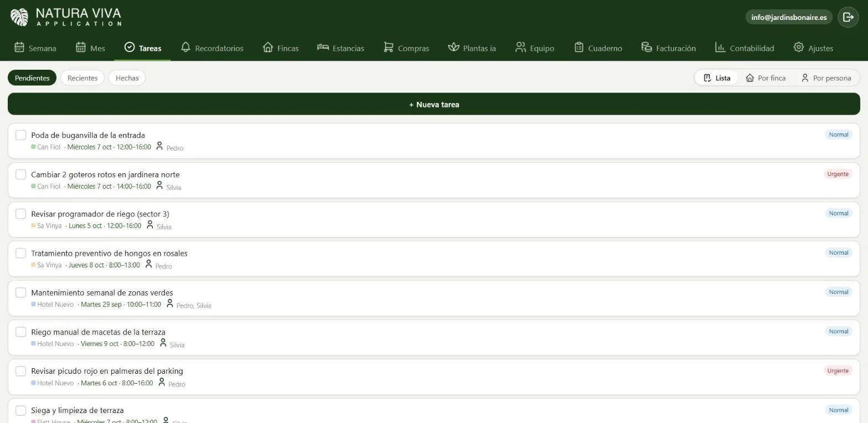The image size is (868, 423).
Task: Open Facturación with the coins icon
Action: click(x=668, y=48)
